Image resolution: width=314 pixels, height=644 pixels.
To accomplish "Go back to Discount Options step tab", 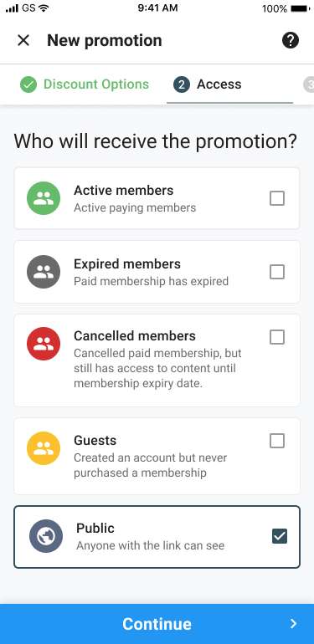I will [85, 84].
